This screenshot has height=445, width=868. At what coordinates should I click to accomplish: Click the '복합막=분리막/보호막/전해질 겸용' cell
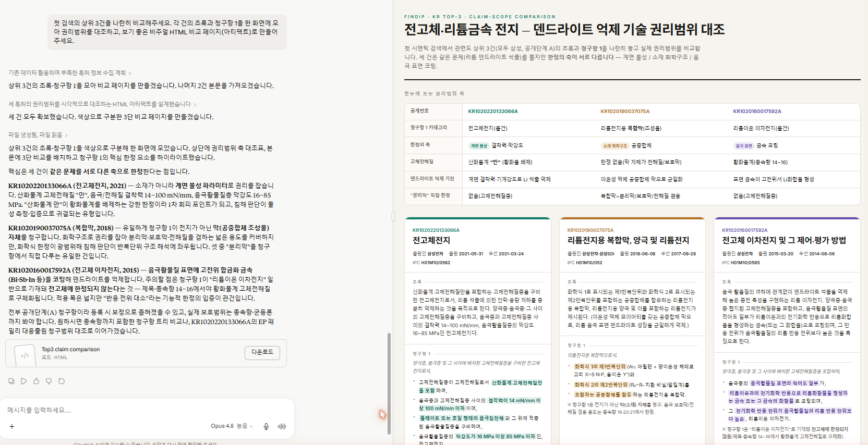[640, 196]
